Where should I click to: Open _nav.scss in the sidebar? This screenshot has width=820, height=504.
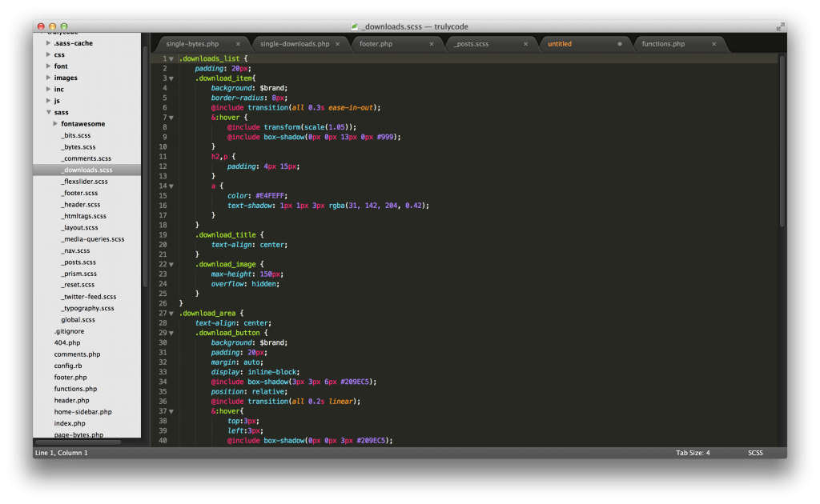(x=75, y=250)
